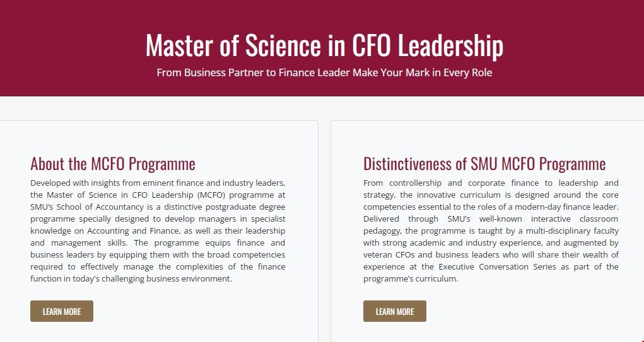Click the 'Master of Science in CFO Leadership' banner title
644x342 pixels.
pos(324,45)
